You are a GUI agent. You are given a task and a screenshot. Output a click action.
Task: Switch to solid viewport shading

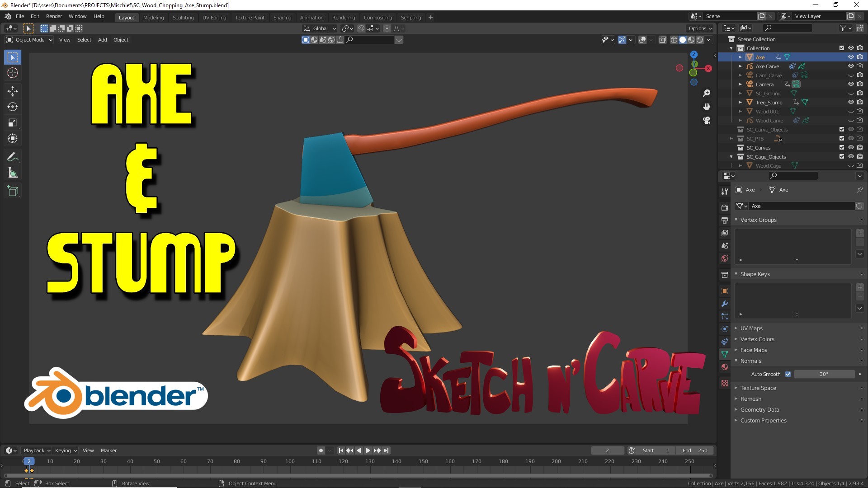(683, 40)
